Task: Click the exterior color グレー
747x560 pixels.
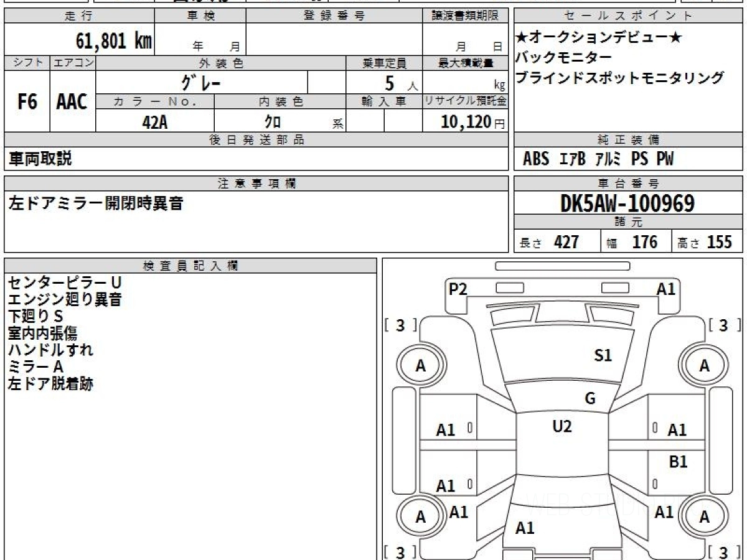Action: (201, 82)
